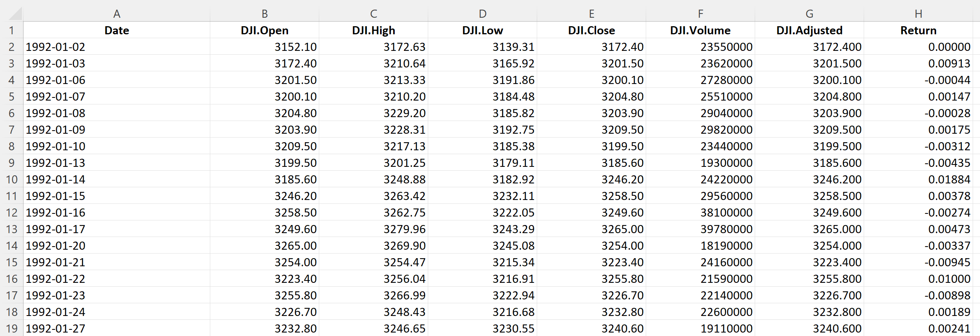980x336 pixels.
Task: Click adjusted value 3240.600
Action: [809, 328]
